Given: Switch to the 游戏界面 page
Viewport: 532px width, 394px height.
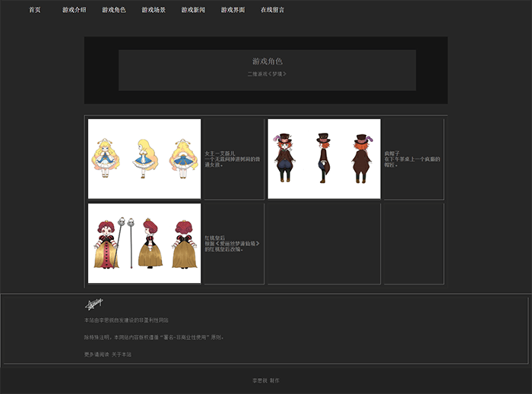Looking at the screenshot, I should point(233,10).
